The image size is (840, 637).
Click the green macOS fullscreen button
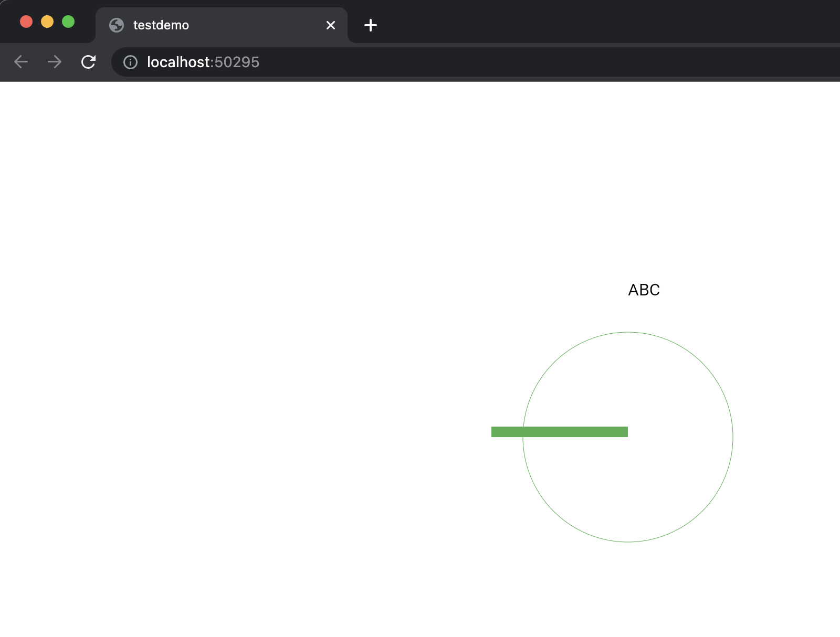tap(68, 21)
